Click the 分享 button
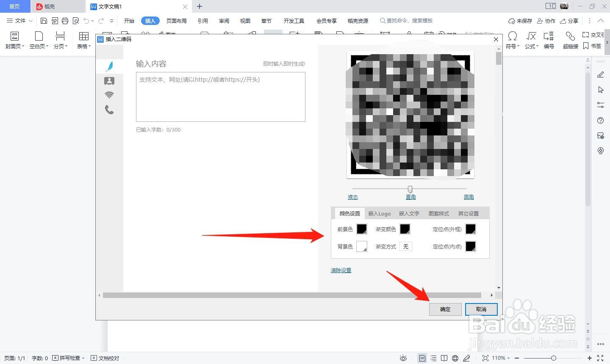This screenshot has width=610, height=364. 569,21
